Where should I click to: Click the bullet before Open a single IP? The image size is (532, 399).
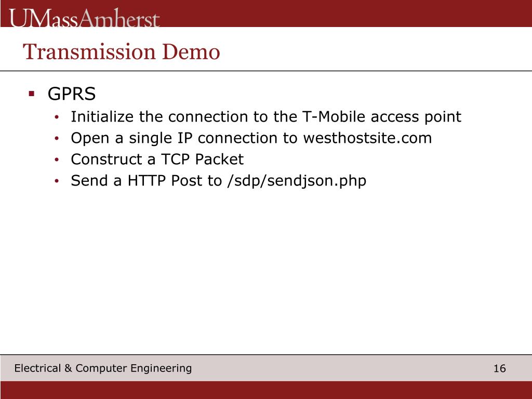point(57,138)
